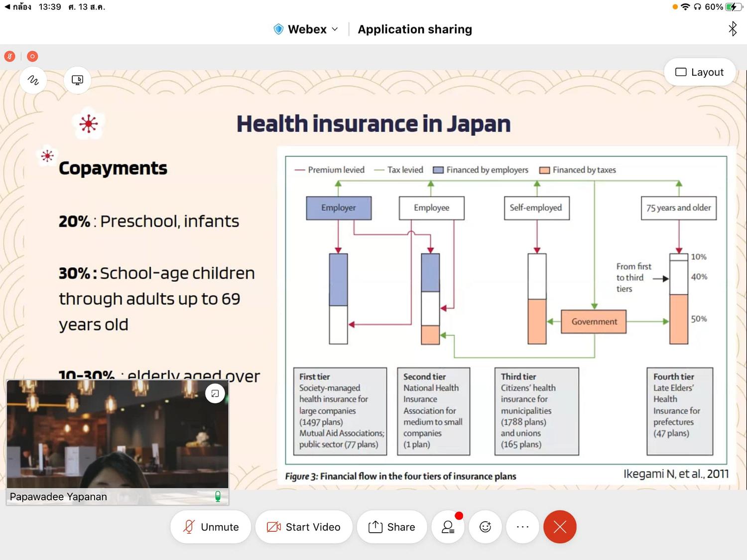This screenshot has height=560, width=747.
Task: Tap the "Ikegami N, et al., 2011" citation
Action: 676,474
